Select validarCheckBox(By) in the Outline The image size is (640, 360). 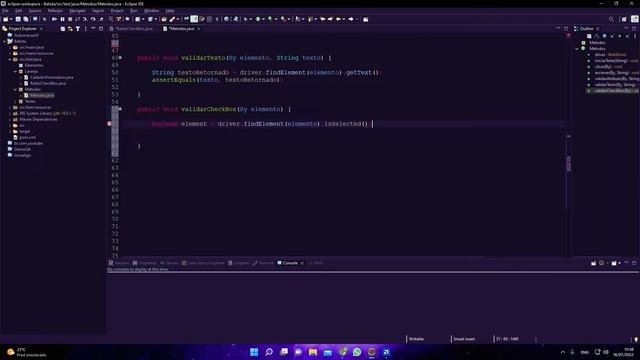coord(613,91)
